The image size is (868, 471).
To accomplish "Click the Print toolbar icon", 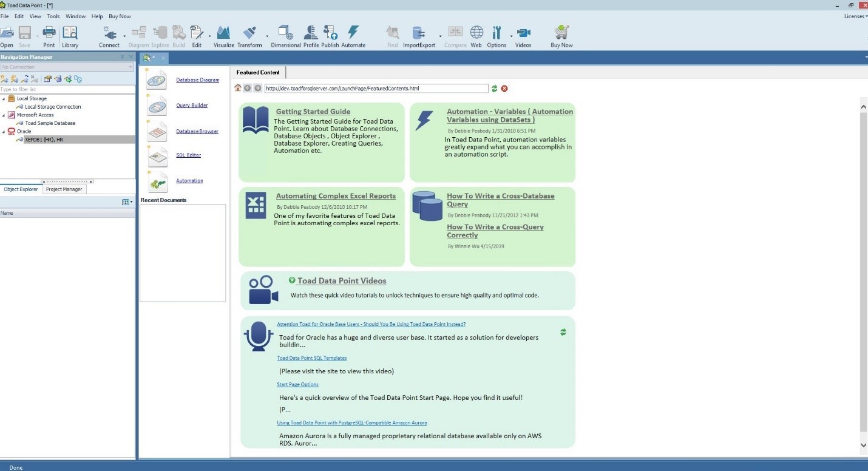I will point(49,32).
